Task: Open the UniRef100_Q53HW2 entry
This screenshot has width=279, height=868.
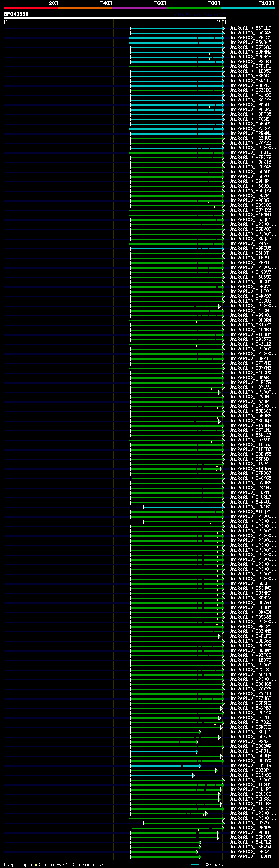Action: tap(250, 588)
